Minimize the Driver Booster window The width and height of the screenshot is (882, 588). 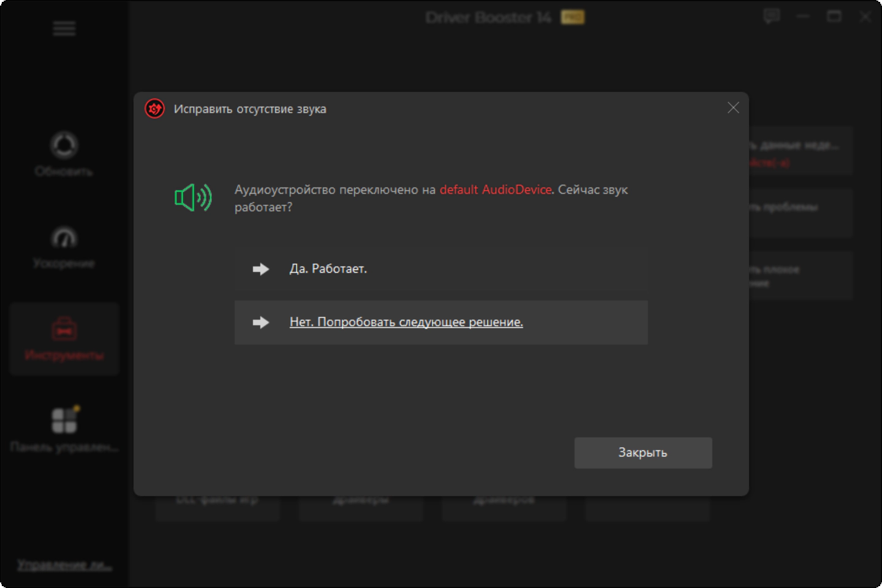803,17
